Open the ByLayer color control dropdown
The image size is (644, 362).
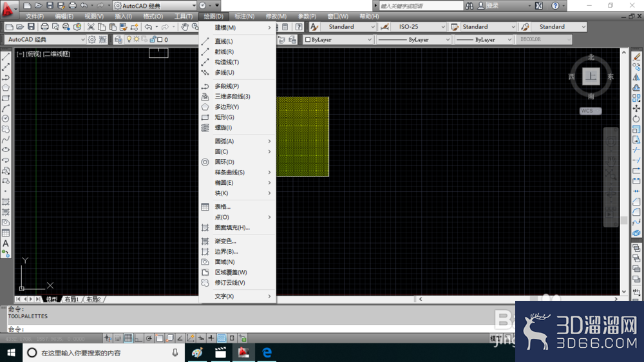click(338, 39)
